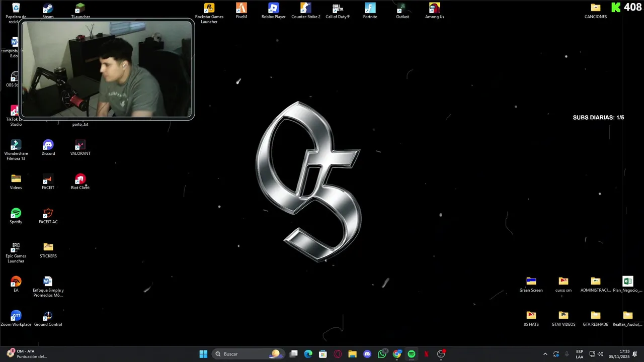Open the Outlast desktop shortcut
Screen dimensions: 644x362
click(403, 11)
